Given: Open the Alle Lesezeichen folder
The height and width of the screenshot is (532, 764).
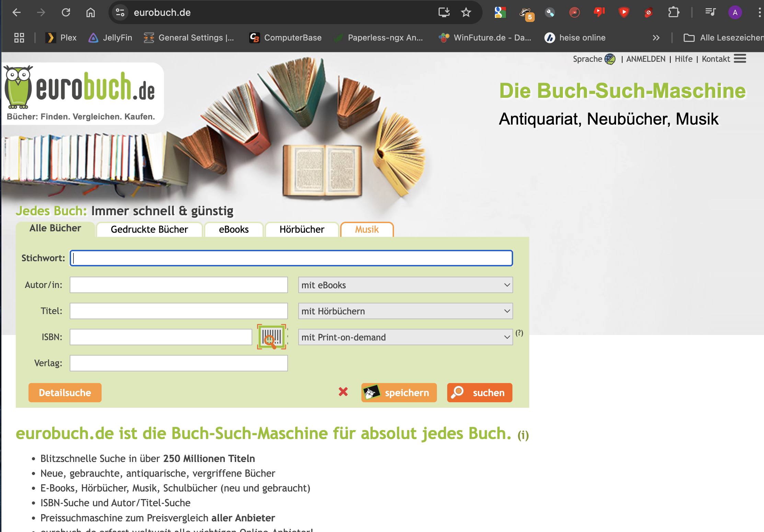Looking at the screenshot, I should 724,38.
